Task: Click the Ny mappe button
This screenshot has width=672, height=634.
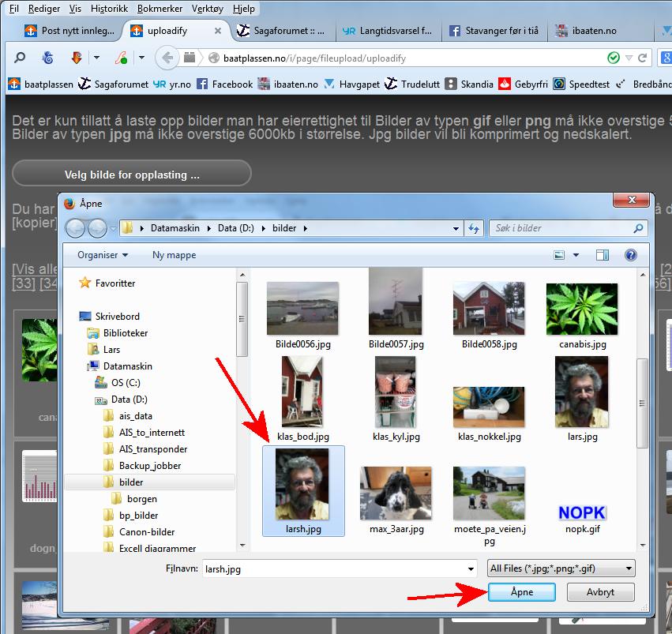Action: [x=174, y=255]
